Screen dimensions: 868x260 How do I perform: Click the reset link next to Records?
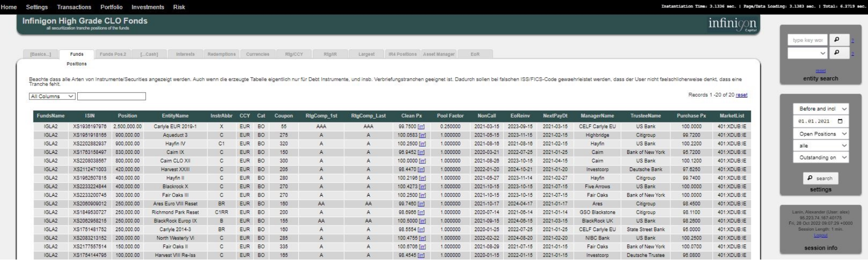741,95
